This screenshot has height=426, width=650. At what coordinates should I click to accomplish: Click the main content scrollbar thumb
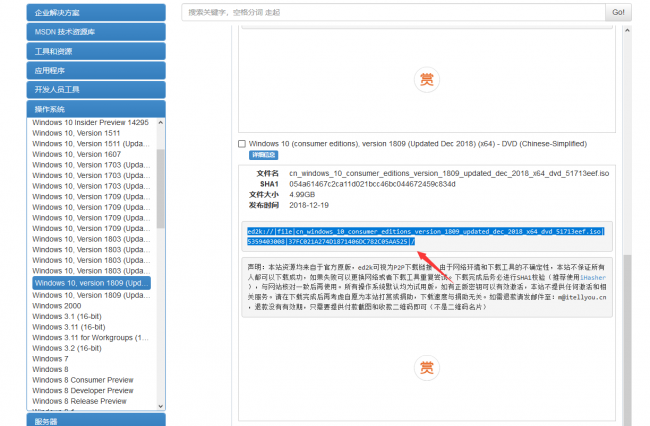(x=627, y=340)
